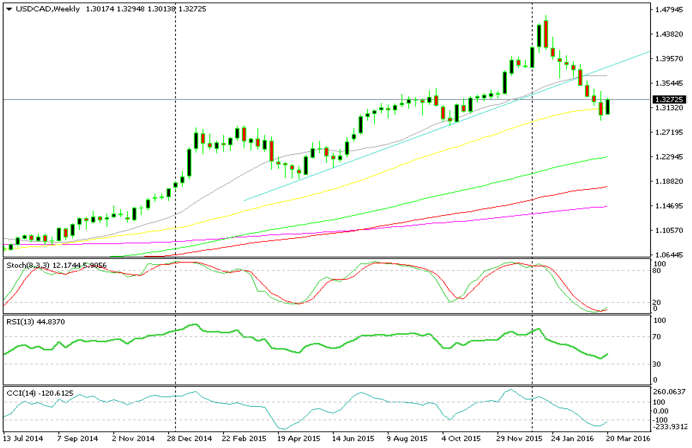Select the 22 Feb 2015 date label
Screen dimensions: 692x448
coord(244,438)
